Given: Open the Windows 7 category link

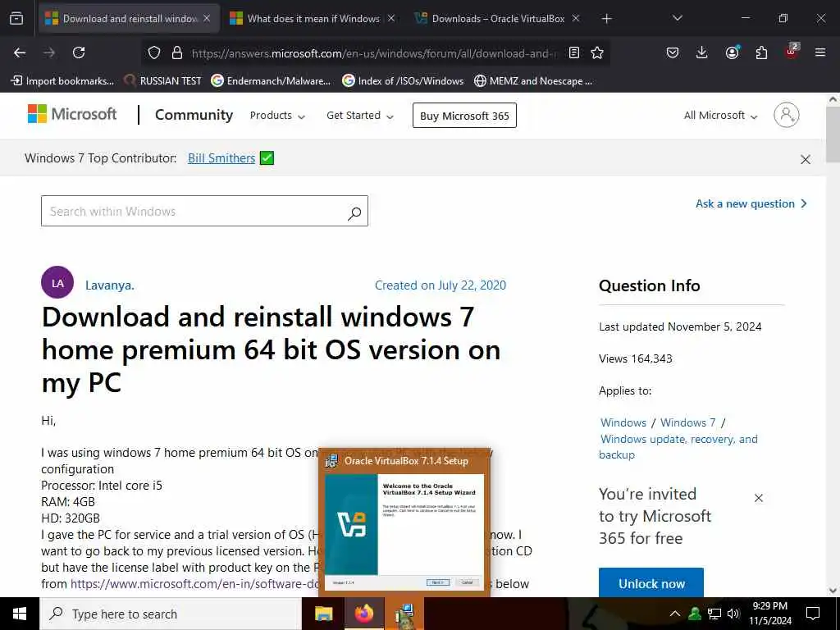Looking at the screenshot, I should [x=688, y=422].
